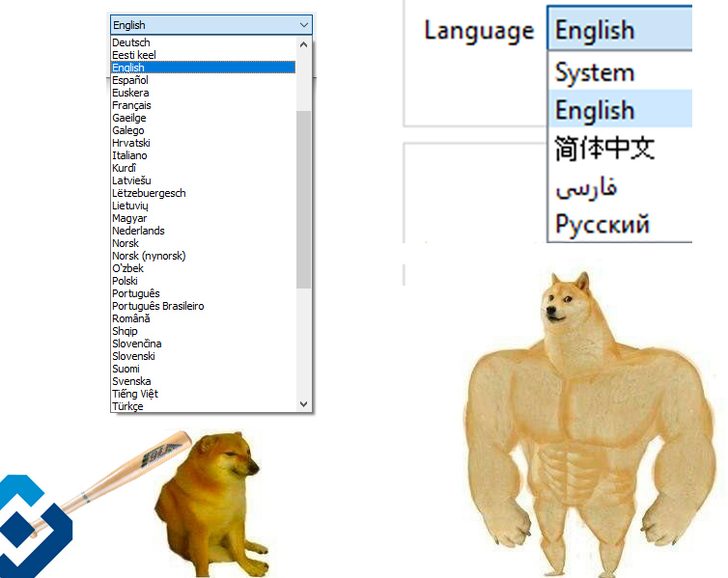Pick Nederlands from the language list
The width and height of the screenshot is (728, 578).
point(204,230)
